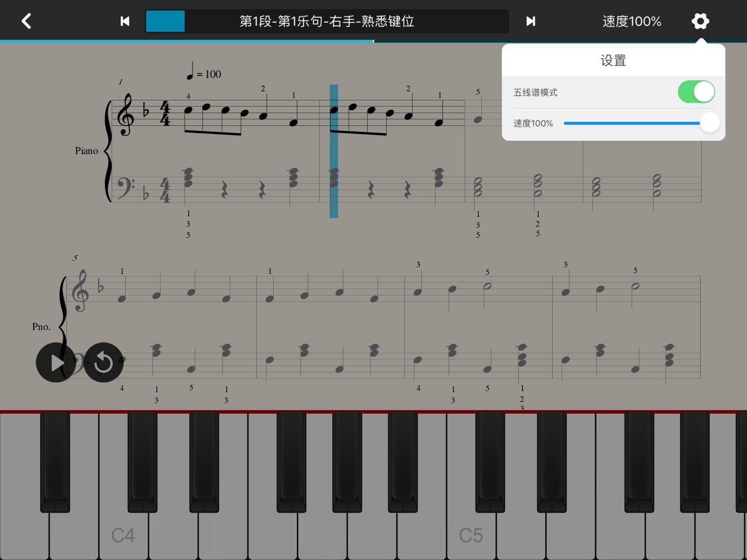This screenshot has width=747, height=560.
Task: Click the title 第1段-第1乐句-右手-熟悉键位
Action: tap(327, 21)
